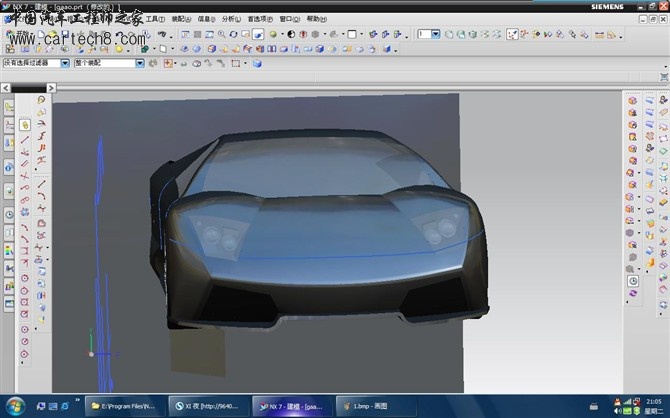670x418 pixels.
Task: Click the 21:05 taskbar clock
Action: 654,401
